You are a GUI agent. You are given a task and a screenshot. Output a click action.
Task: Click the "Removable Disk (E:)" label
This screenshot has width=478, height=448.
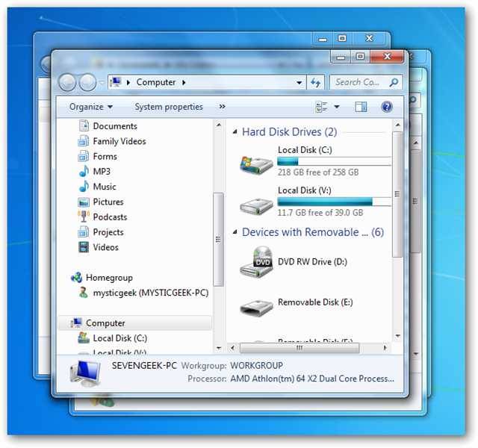pyautogui.click(x=315, y=302)
